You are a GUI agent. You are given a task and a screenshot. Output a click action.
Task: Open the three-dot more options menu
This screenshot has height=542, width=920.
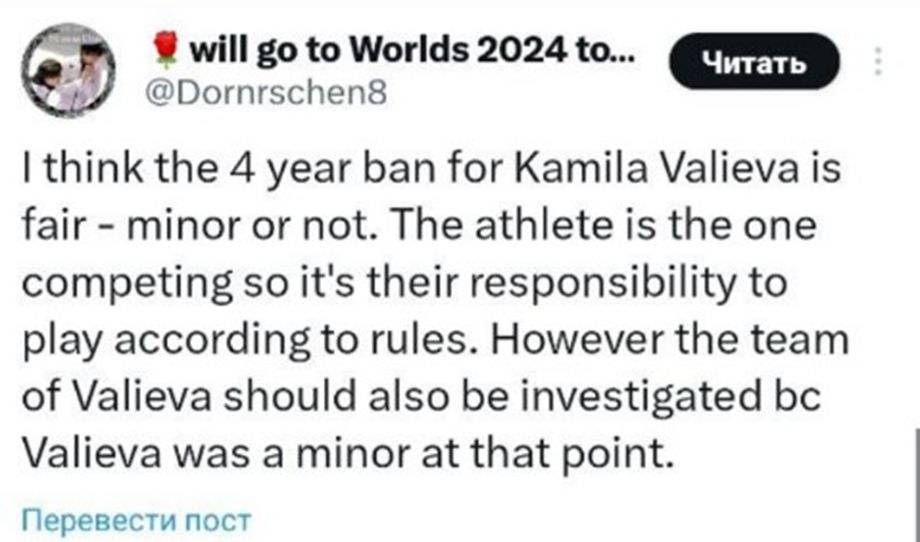coord(879,61)
